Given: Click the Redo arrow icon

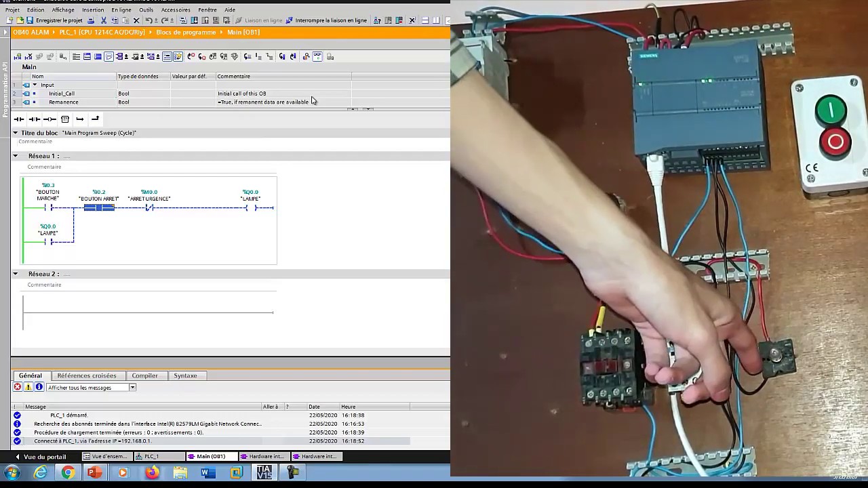Looking at the screenshot, I should 163,20.
